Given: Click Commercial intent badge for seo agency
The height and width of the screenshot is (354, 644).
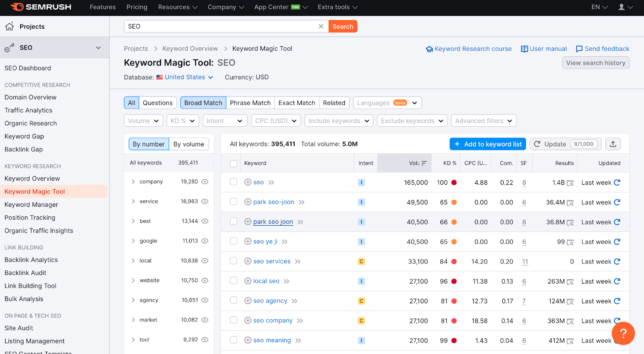Looking at the screenshot, I should (361, 301).
